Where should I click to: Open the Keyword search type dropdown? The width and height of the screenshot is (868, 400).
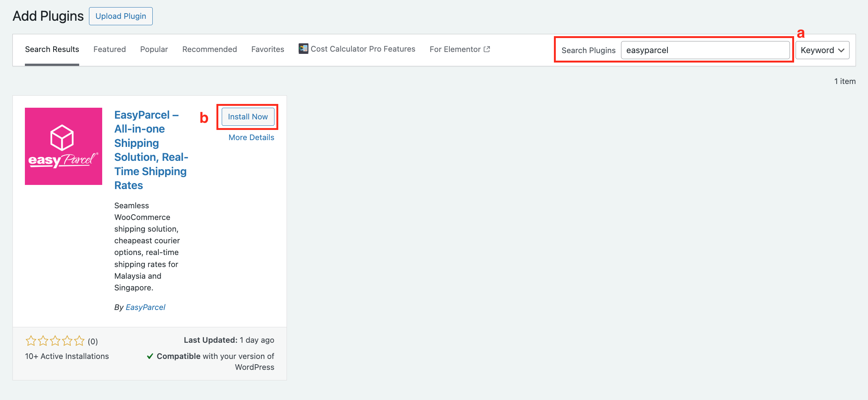tap(822, 50)
